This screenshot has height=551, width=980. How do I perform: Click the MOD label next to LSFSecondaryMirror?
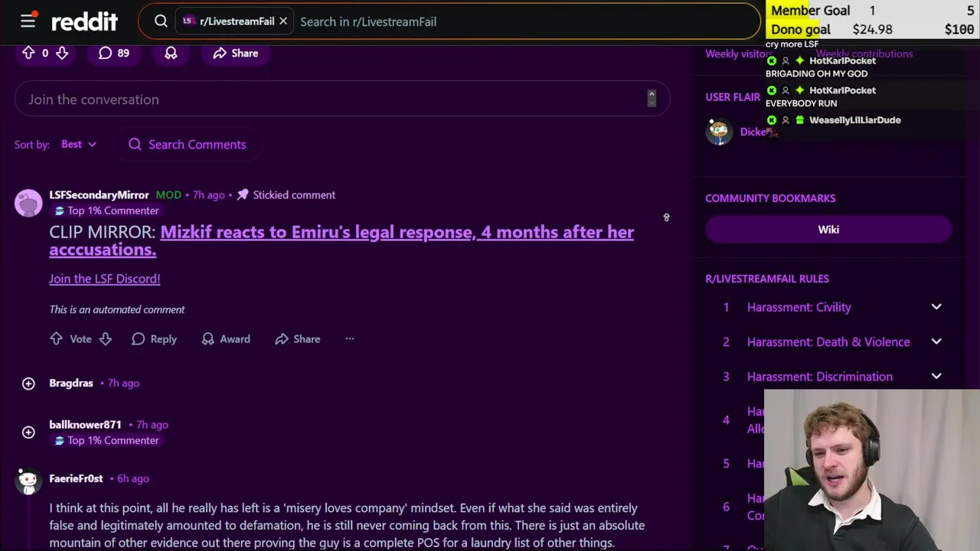click(x=168, y=195)
